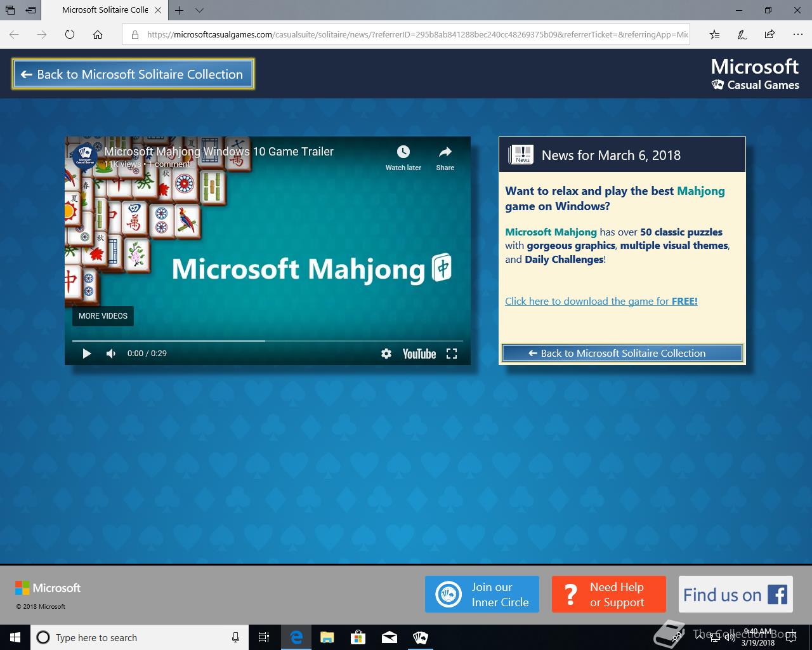Open Edge from taskbar
The image size is (812, 650).
(296, 637)
